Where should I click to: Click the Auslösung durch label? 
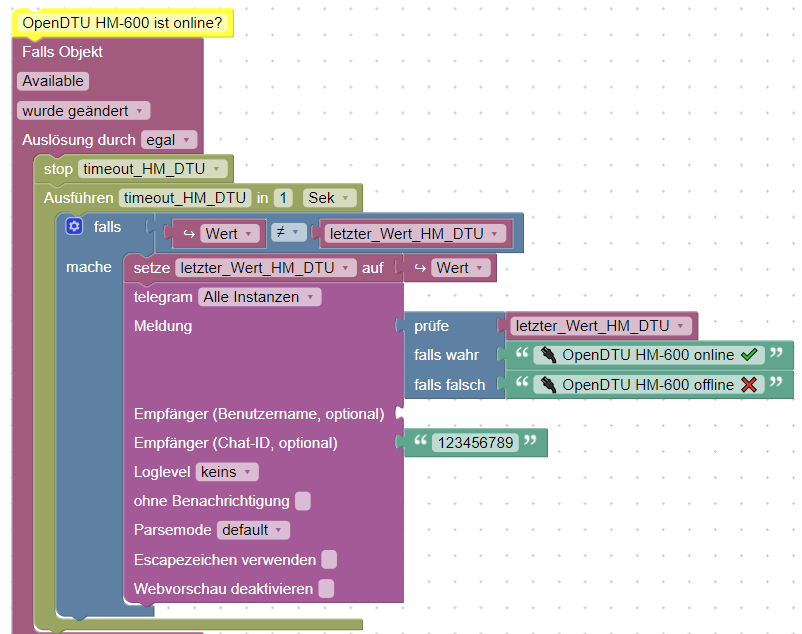78,140
